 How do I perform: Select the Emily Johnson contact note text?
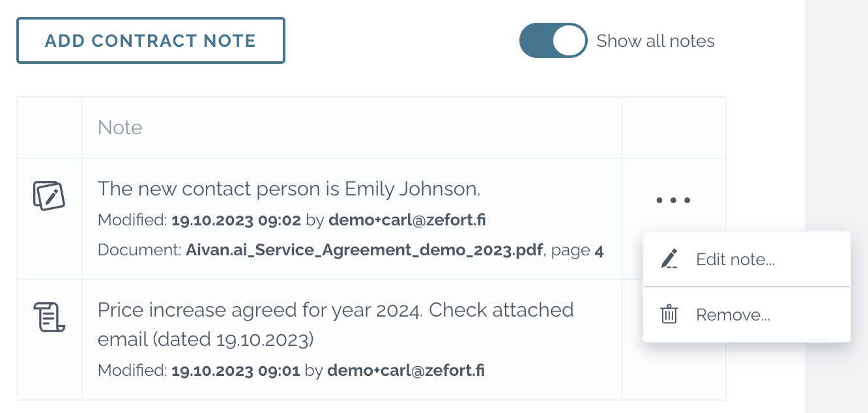tap(289, 189)
